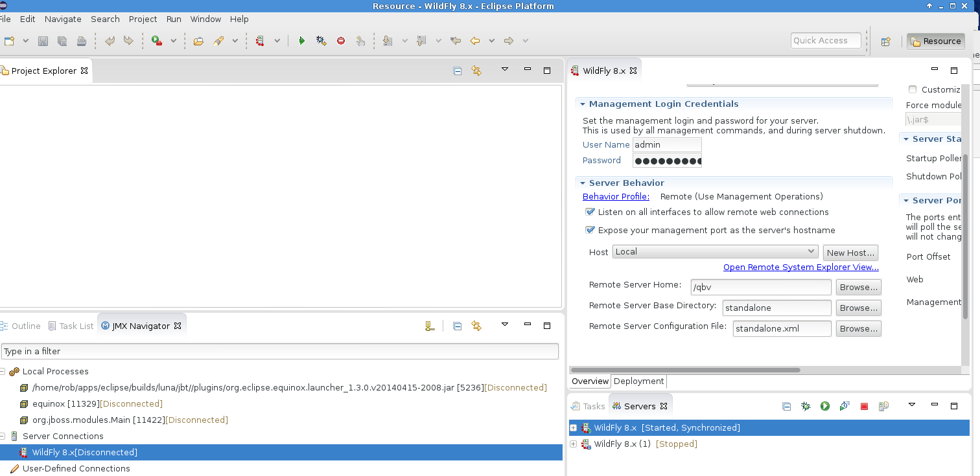
Task: Click the Quick Access search field
Action: (826, 41)
